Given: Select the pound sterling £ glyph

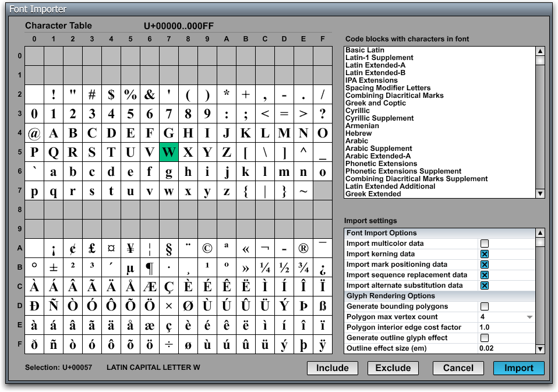Looking at the screenshot, I should point(92,248).
